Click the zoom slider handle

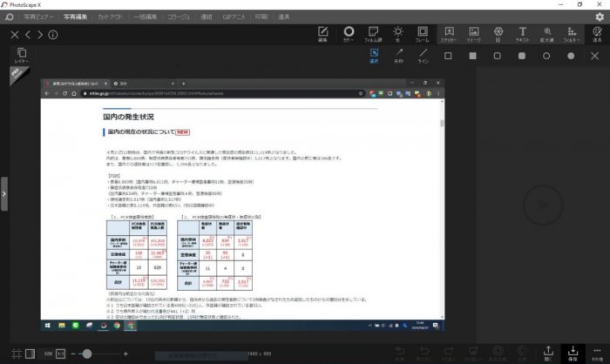click(87, 354)
